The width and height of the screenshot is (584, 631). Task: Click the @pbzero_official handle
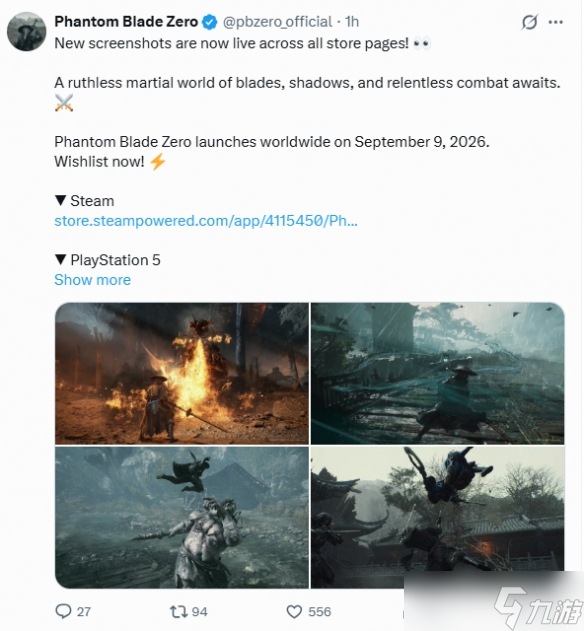[277, 22]
